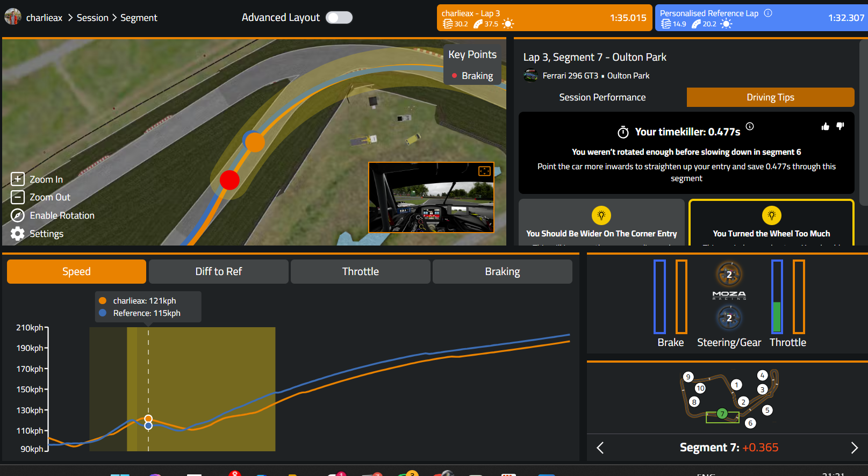Switch to Session Performance tab

point(602,97)
